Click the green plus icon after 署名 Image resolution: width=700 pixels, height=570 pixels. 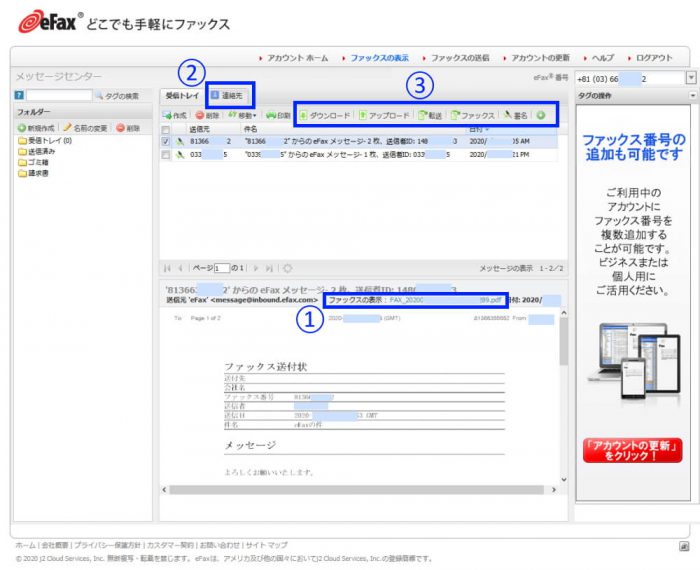click(541, 115)
